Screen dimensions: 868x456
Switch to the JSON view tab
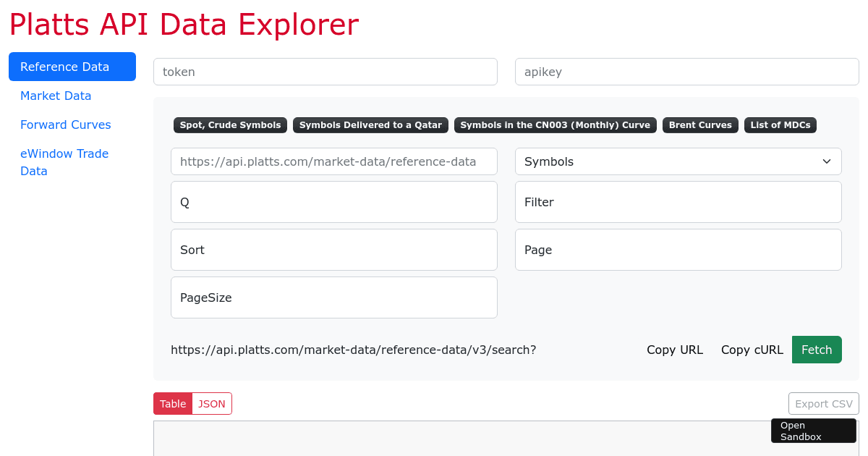coord(212,403)
